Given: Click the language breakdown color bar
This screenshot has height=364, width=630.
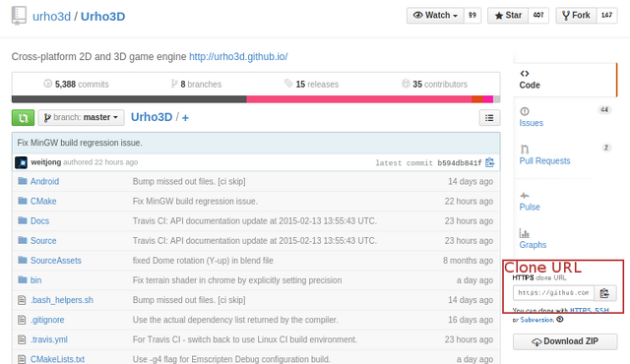Looking at the screenshot, I should [256, 99].
